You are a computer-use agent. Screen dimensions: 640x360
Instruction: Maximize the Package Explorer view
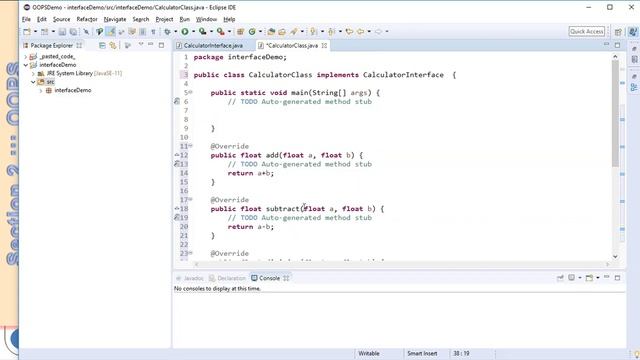pyautogui.click(x=162, y=45)
